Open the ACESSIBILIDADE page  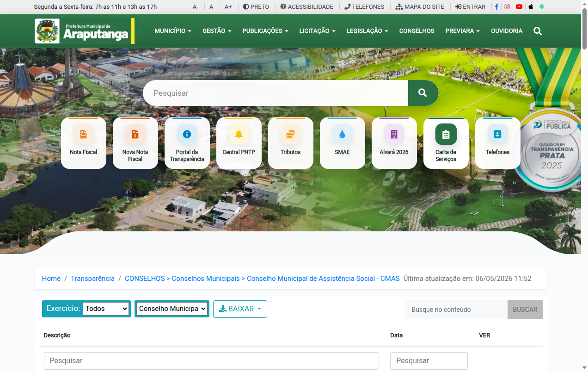tap(307, 7)
